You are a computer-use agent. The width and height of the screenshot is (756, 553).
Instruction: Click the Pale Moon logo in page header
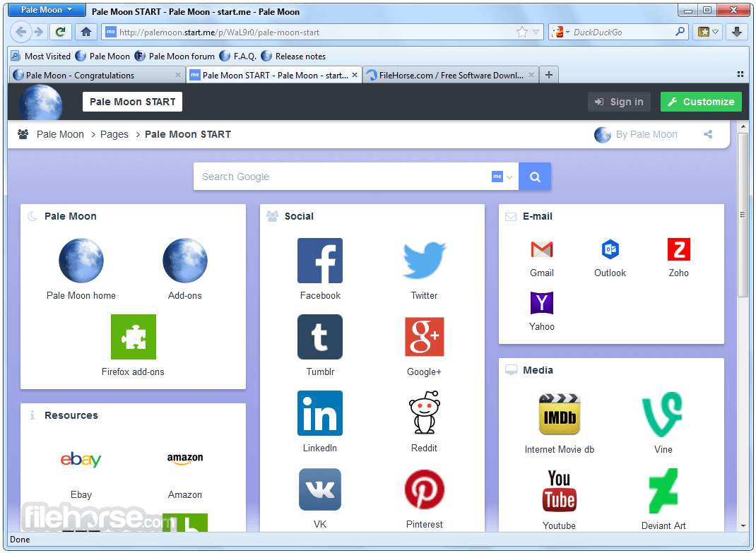(x=40, y=102)
